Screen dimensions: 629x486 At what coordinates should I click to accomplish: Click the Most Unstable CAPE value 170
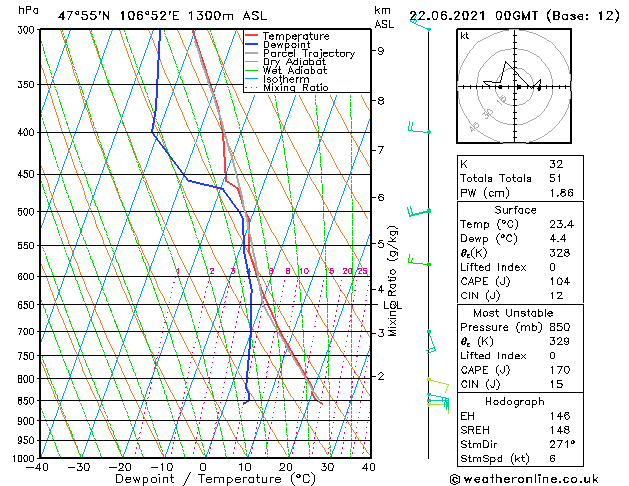coord(560,370)
